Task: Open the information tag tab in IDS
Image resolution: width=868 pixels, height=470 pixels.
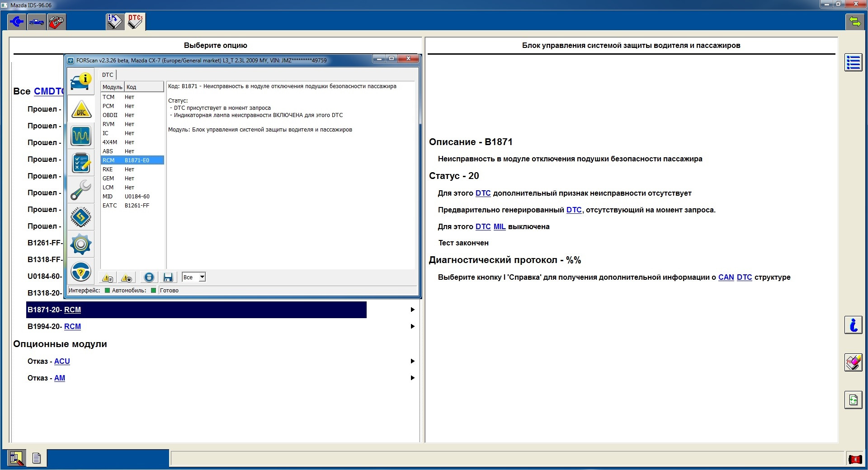Action: 115,21
